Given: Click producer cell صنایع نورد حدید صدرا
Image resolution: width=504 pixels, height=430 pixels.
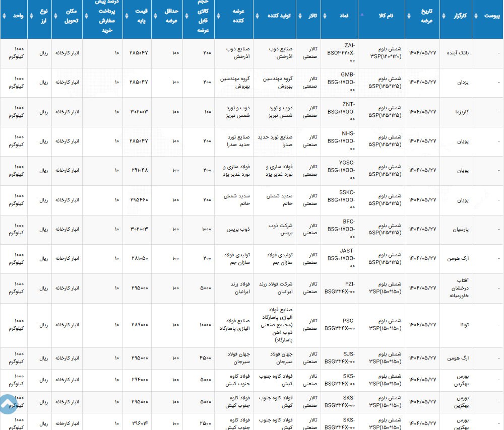Looking at the screenshot, I should pos(275,141).
